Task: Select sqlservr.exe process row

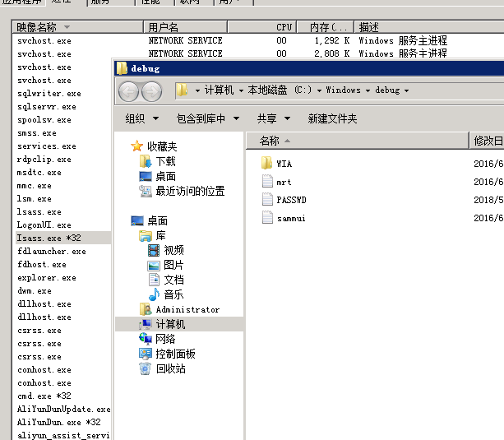Action: click(x=63, y=107)
